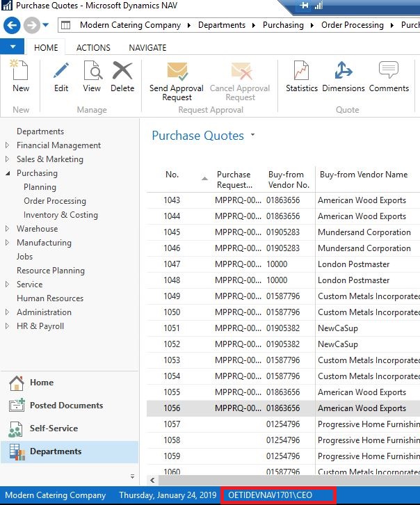This screenshot has height=505, width=420.
Task: Sort by the No. column header
Action: (x=172, y=175)
